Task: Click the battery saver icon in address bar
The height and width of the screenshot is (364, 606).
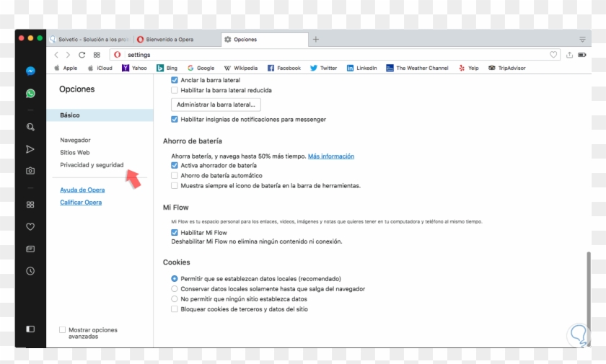Action: (582, 55)
